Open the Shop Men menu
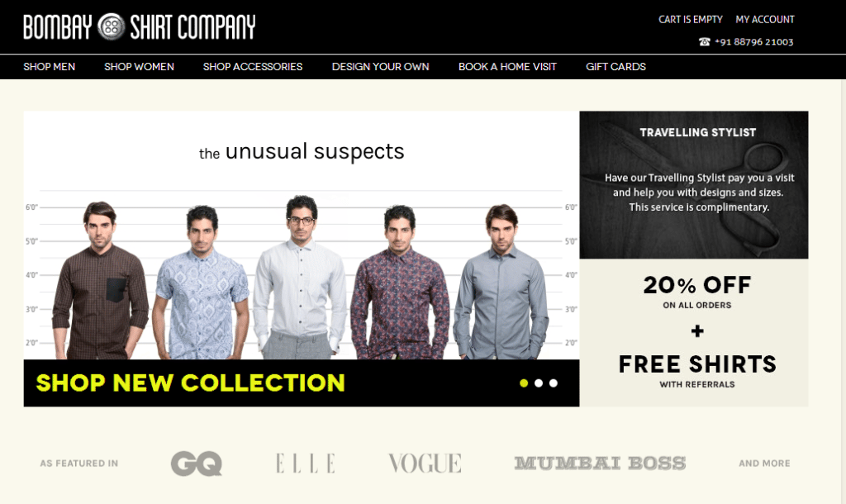The width and height of the screenshot is (846, 504). [x=49, y=66]
